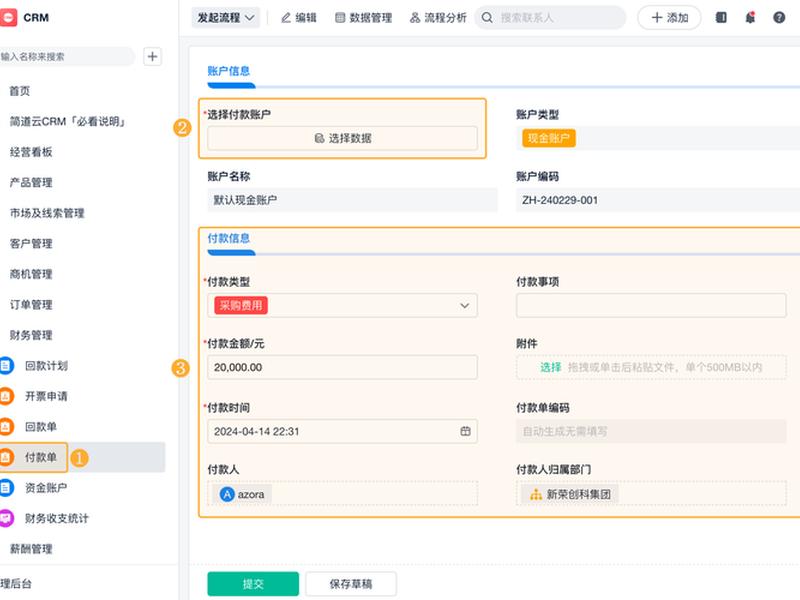Open 流程分析 in the toolbar
Viewport: 800px width, 600px height.
[438, 18]
